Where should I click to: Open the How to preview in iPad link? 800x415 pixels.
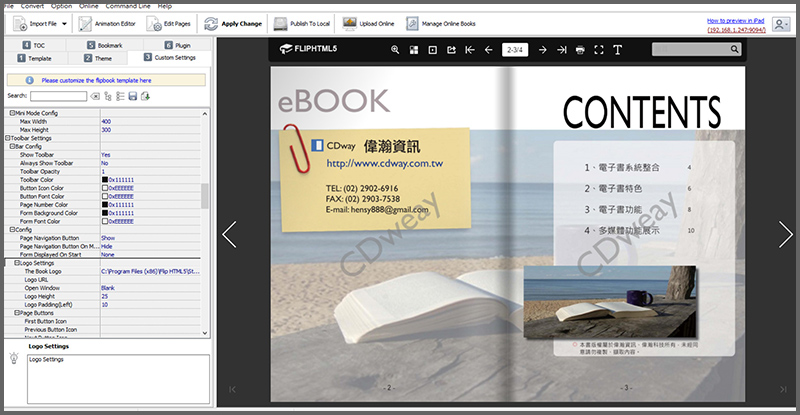735,20
